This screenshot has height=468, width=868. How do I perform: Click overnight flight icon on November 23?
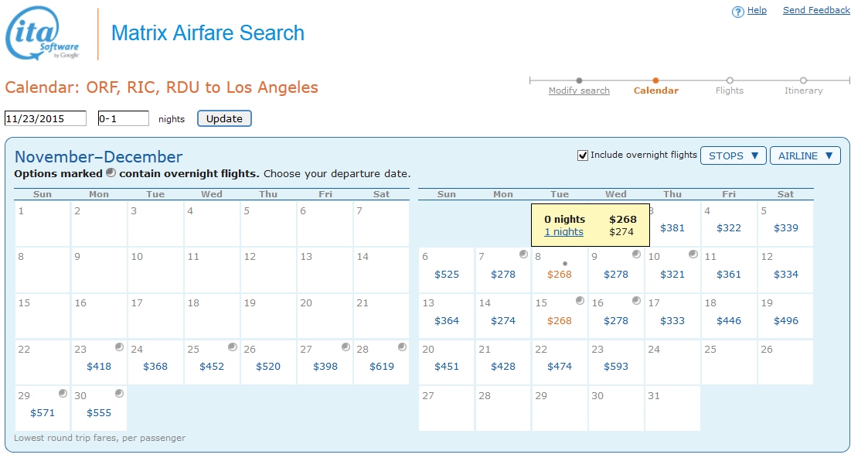point(119,347)
